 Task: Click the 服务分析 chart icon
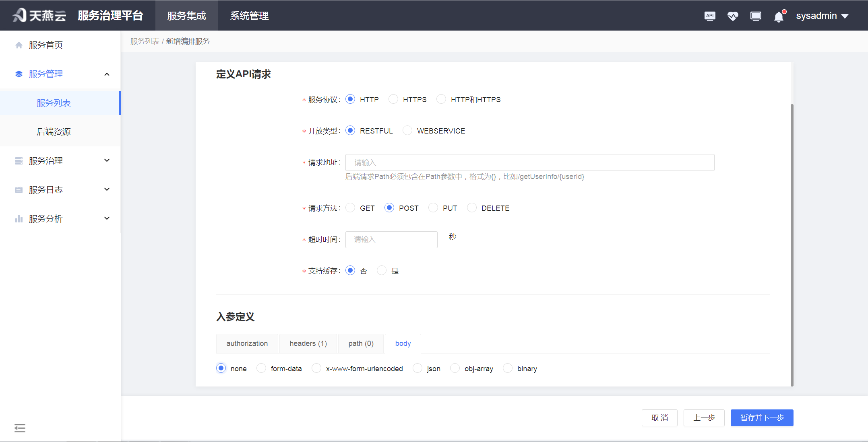tap(19, 218)
